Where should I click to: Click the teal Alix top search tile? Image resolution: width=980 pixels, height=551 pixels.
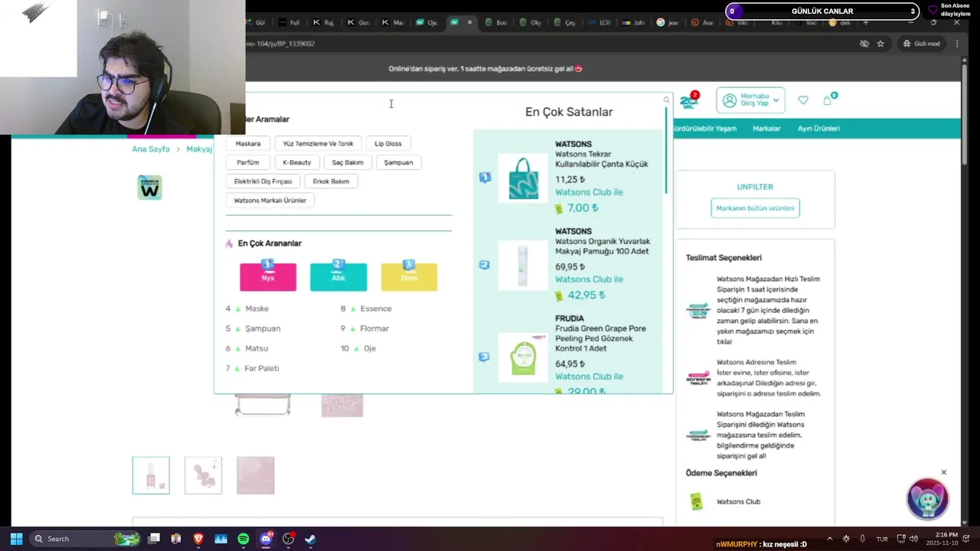[x=338, y=277]
